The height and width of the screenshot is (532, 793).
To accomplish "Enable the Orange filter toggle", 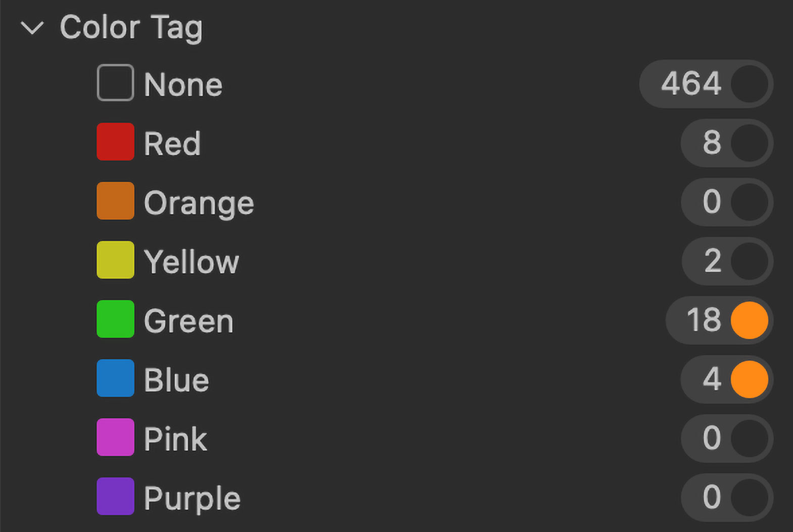I will (x=749, y=202).
